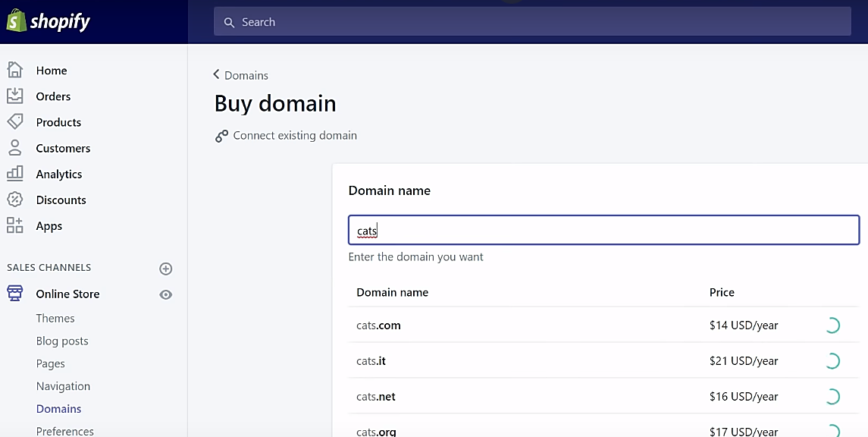
Task: Click the loading spinner for cats.com
Action: tap(832, 325)
